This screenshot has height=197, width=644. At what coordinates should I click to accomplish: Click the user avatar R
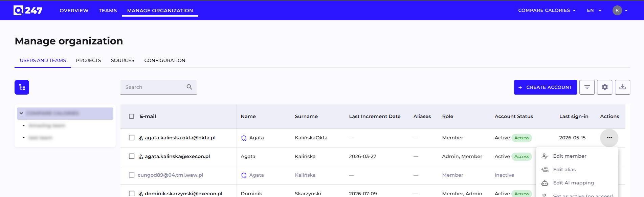click(617, 10)
